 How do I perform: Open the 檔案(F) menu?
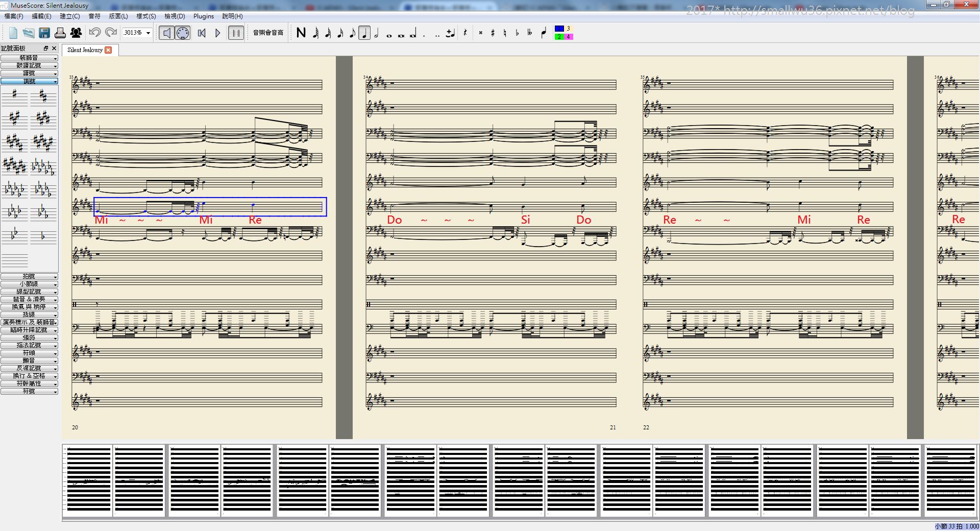pos(14,16)
